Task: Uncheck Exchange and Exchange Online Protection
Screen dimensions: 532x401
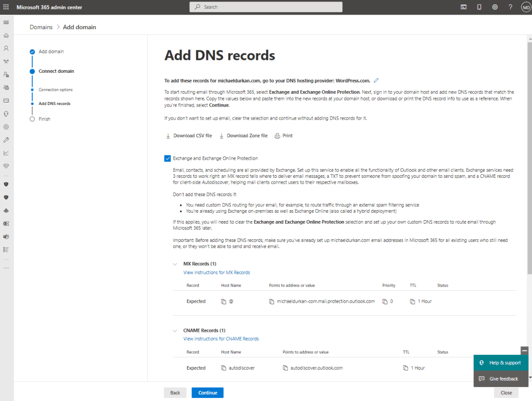Action: 167,159
